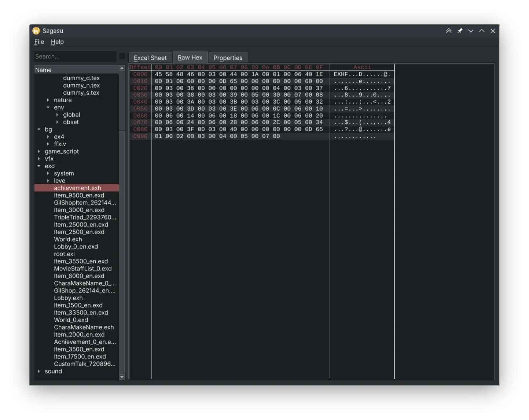Select Item_2000_en.exd file
529x420 pixels.
click(x=79, y=335)
